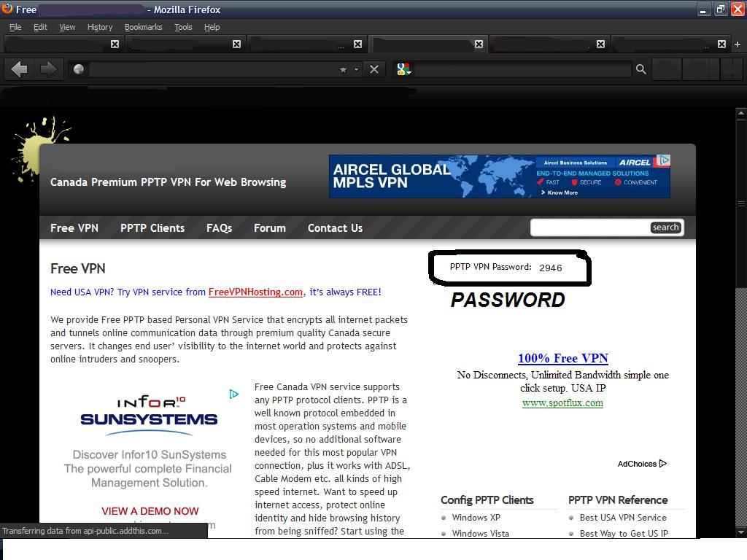The image size is (747, 560).
Task: Go forward using the forward arrow button
Action: click(49, 69)
